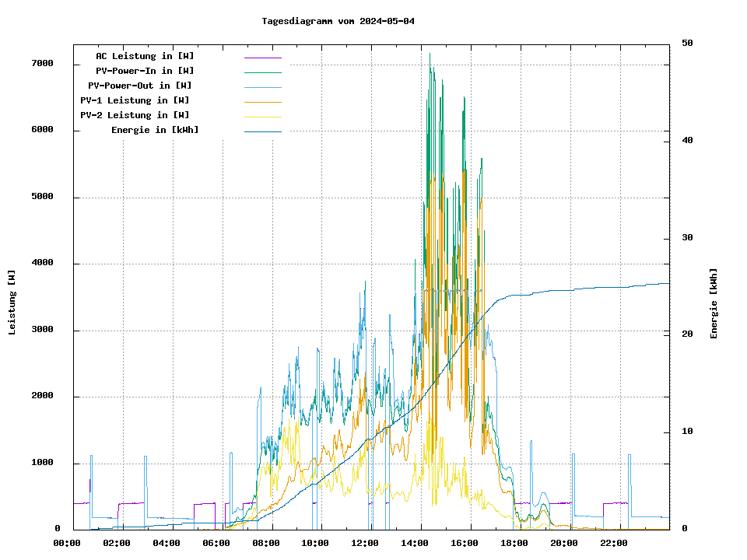
Task: Click the chart title Tagesdiagramm vom 2024-05-04
Action: 338,21
